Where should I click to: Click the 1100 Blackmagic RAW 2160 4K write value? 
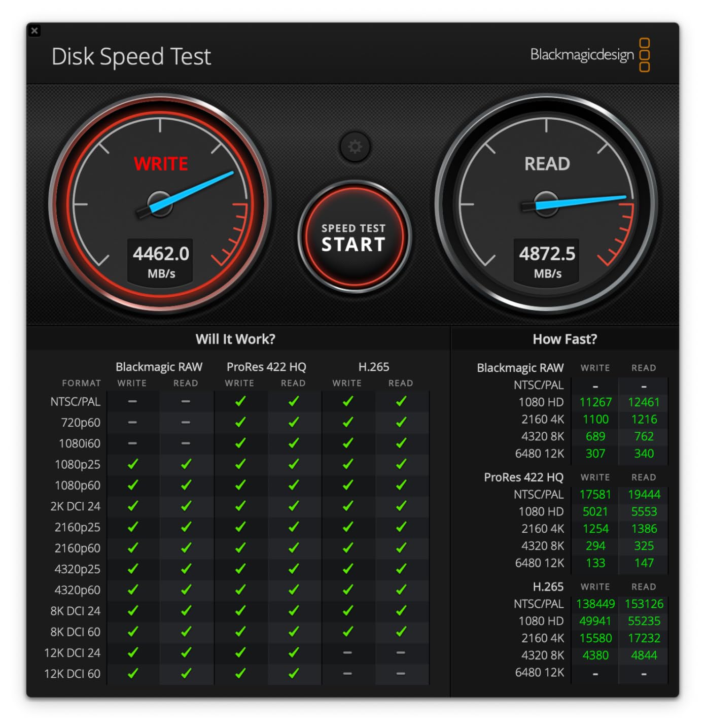[595, 419]
